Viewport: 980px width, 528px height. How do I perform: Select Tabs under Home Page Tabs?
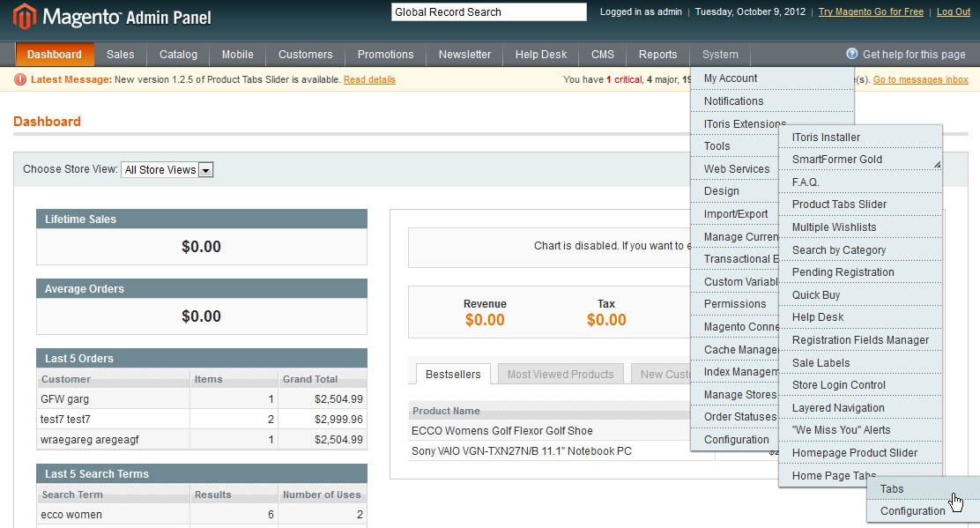tap(923, 488)
